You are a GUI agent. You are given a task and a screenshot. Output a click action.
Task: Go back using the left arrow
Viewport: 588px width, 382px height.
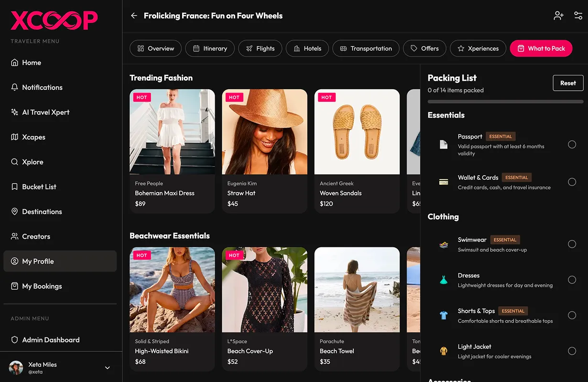click(134, 16)
